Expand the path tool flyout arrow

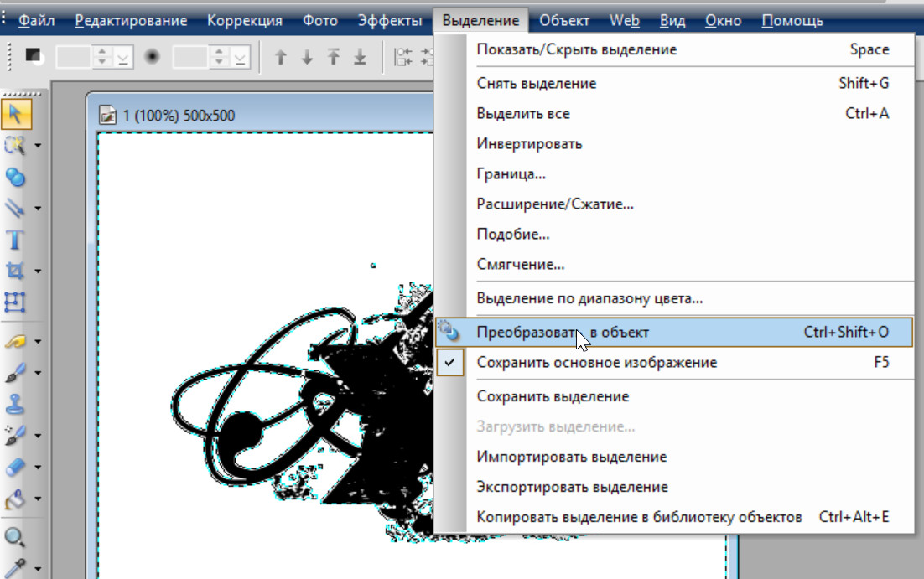coord(38,209)
